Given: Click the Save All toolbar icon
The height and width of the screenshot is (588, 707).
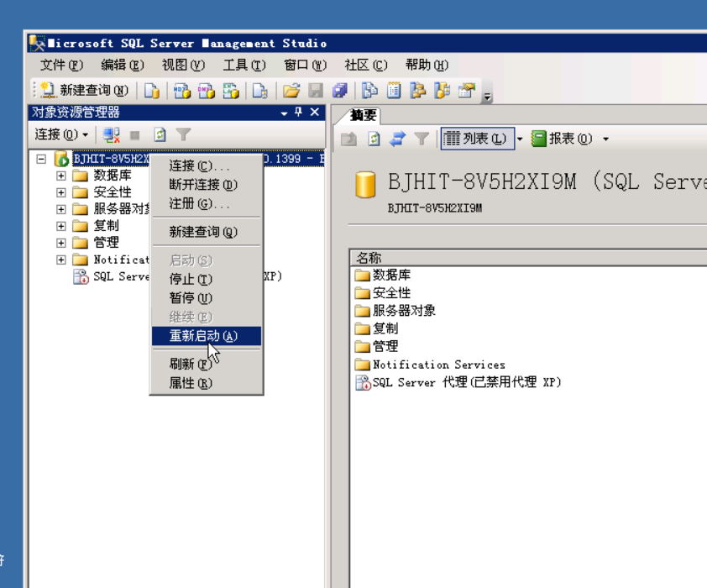Looking at the screenshot, I should (339, 91).
